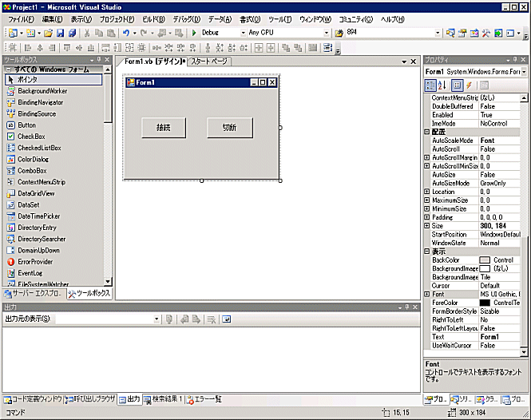The width and height of the screenshot is (531, 420).
Task: Switch to the 検索結果 1 tab
Action: (x=163, y=400)
